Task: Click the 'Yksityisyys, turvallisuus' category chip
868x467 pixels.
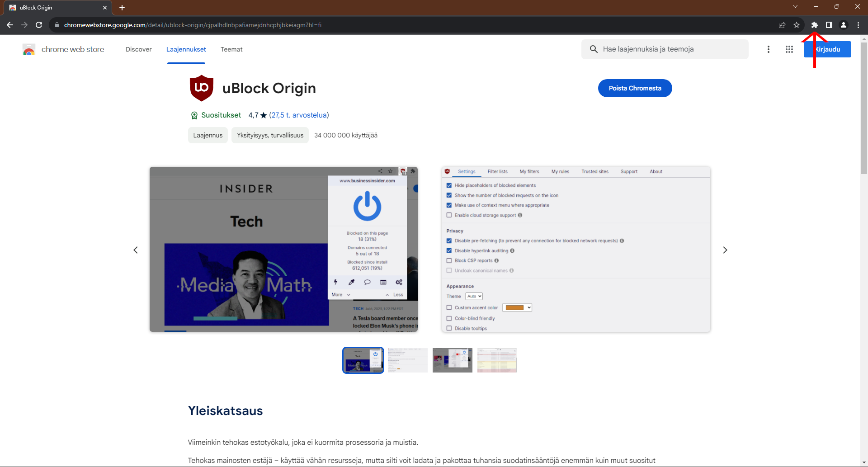Action: 270,135
